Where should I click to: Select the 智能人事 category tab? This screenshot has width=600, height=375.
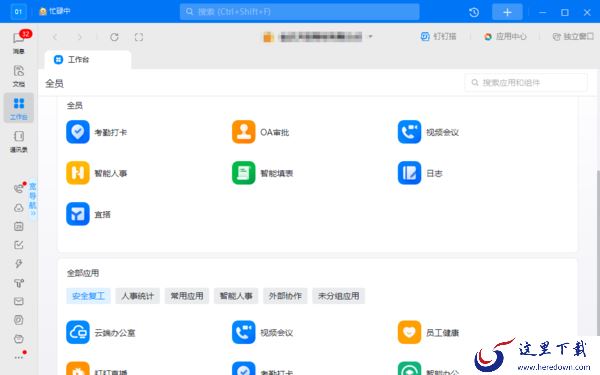[x=236, y=296]
